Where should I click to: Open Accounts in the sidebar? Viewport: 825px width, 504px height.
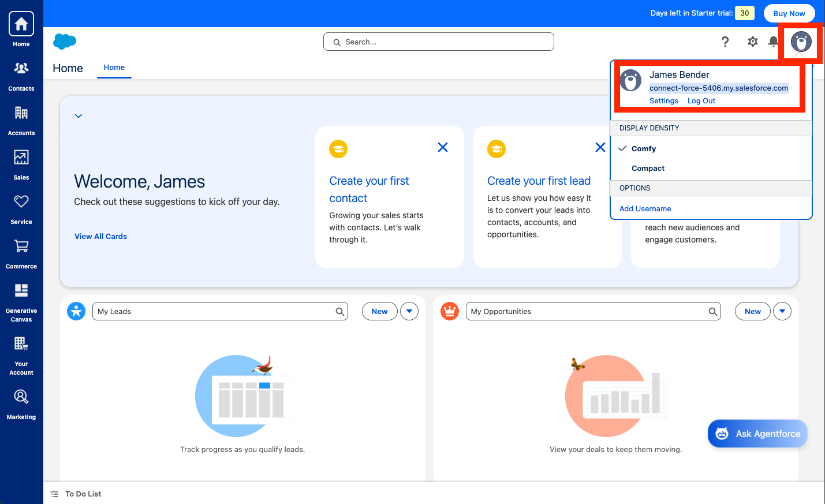pyautogui.click(x=21, y=121)
